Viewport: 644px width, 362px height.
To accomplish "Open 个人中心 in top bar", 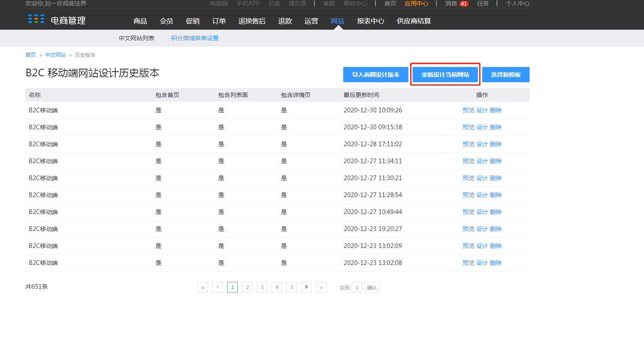I will tap(518, 3).
